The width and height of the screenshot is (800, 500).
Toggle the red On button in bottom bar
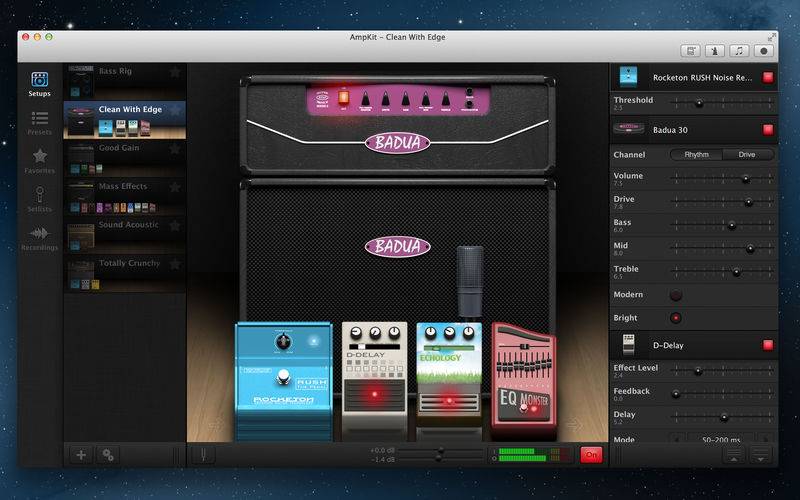pyautogui.click(x=591, y=455)
